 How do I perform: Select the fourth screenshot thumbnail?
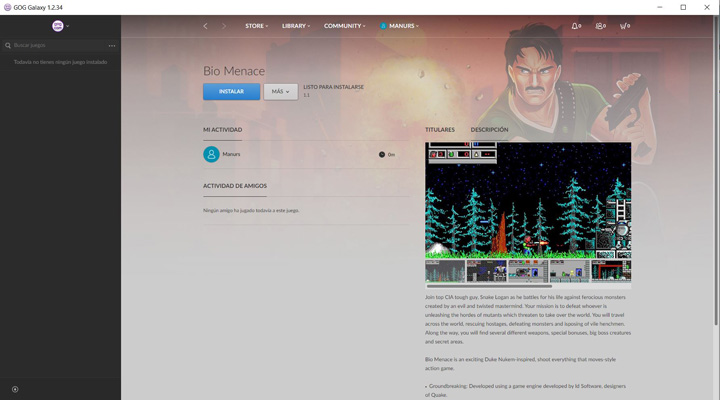[x=569, y=271]
